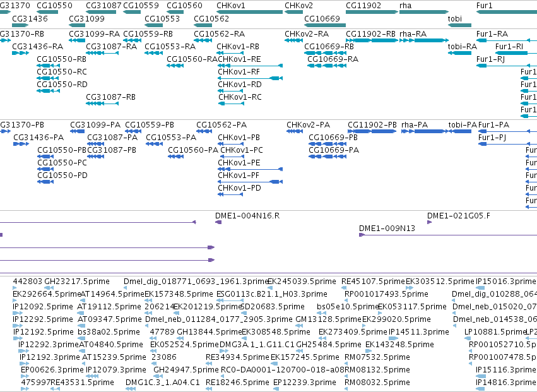Open protein CG11902-PB
The image size is (537, 392).
point(372,131)
